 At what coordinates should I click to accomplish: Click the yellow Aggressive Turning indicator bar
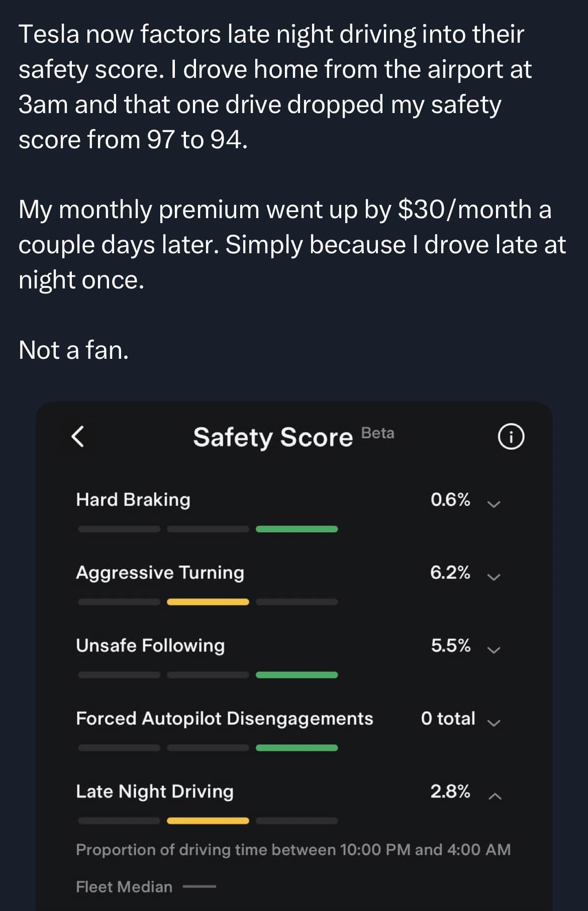[208, 601]
